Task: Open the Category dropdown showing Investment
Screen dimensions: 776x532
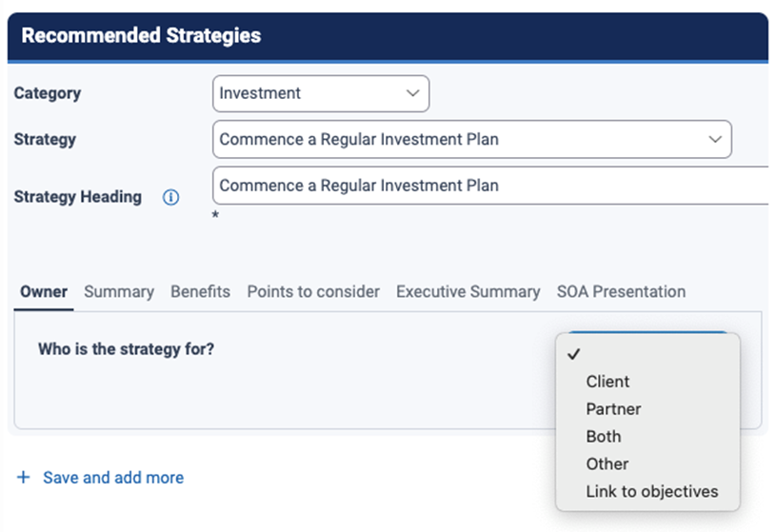Action: coord(321,93)
